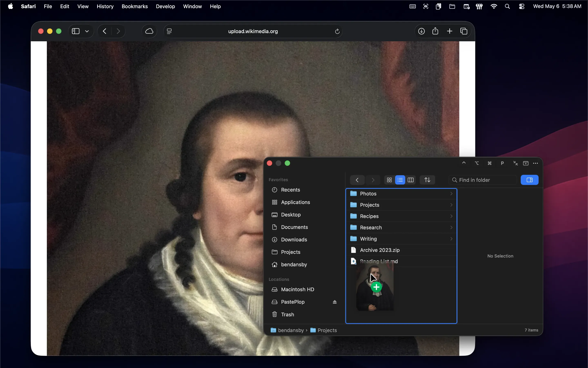This screenshot has height=368, width=588.
Task: Expand the Recipes folder chevron
Action: point(451,216)
